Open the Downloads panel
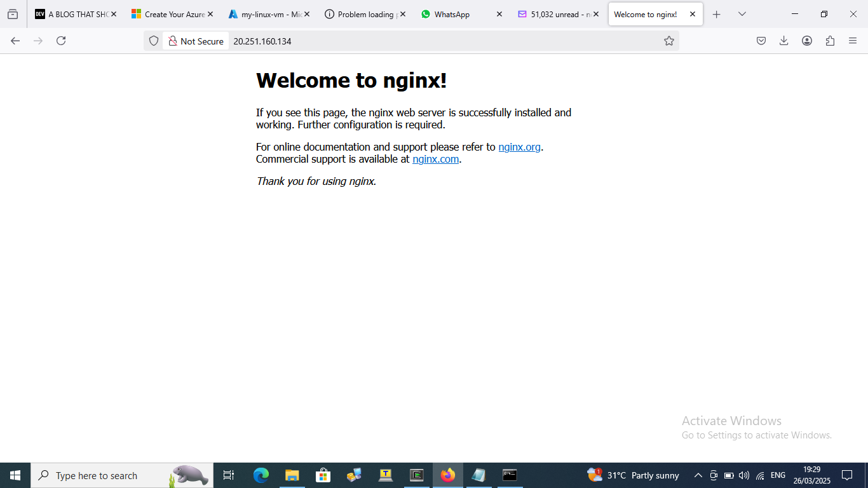868x488 pixels. click(x=784, y=41)
